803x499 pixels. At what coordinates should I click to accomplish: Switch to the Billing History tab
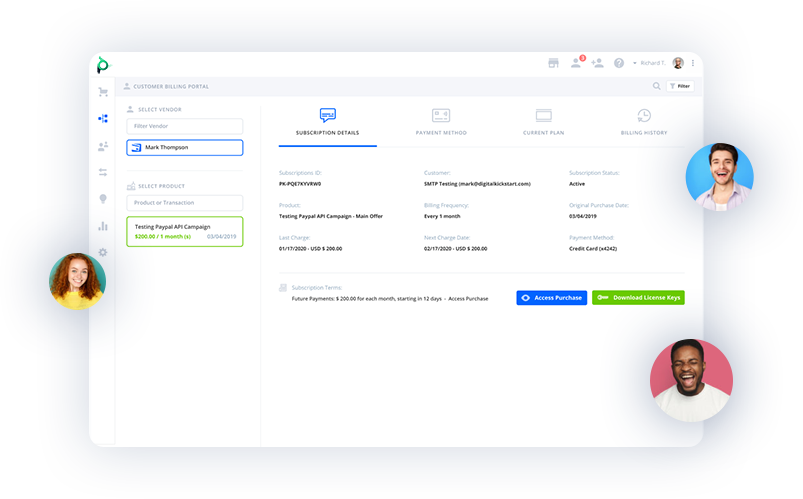point(644,122)
